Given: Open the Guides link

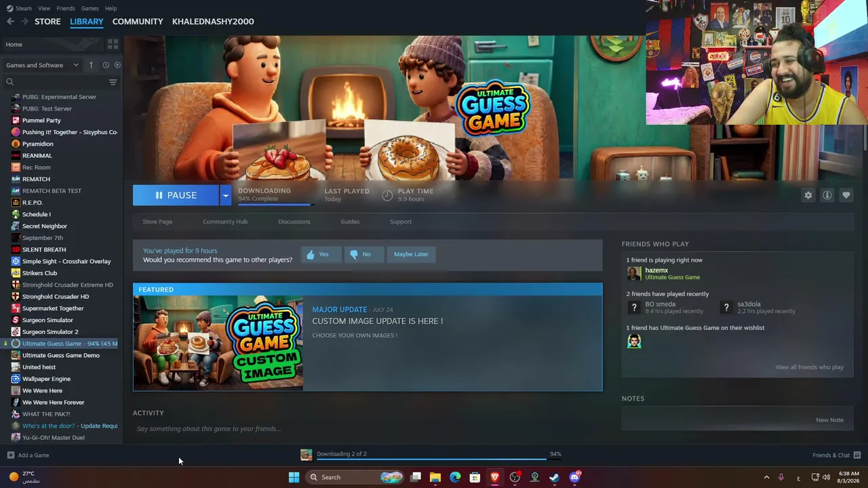Looking at the screenshot, I should 350,222.
